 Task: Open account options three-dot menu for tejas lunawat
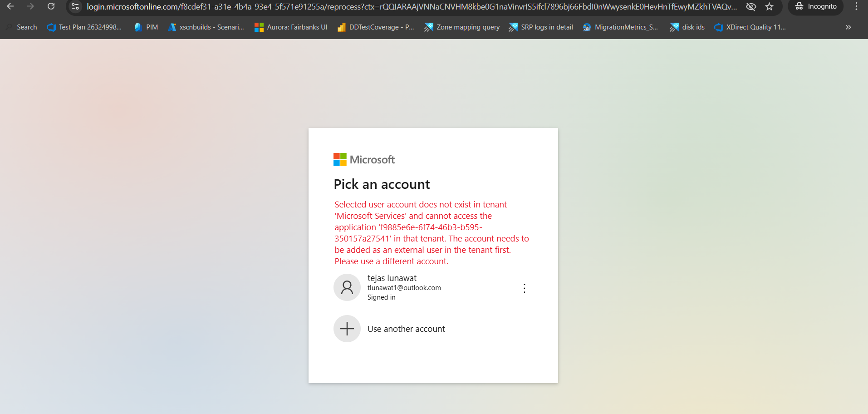[525, 288]
